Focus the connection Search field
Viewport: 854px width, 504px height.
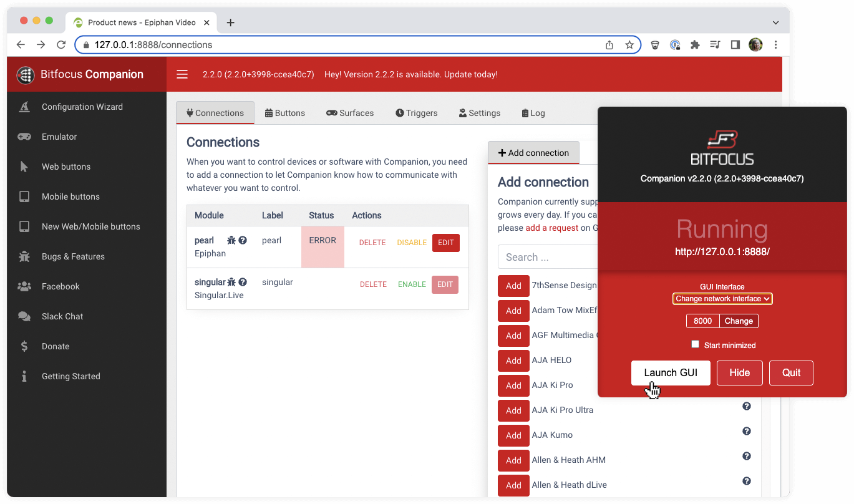548,257
